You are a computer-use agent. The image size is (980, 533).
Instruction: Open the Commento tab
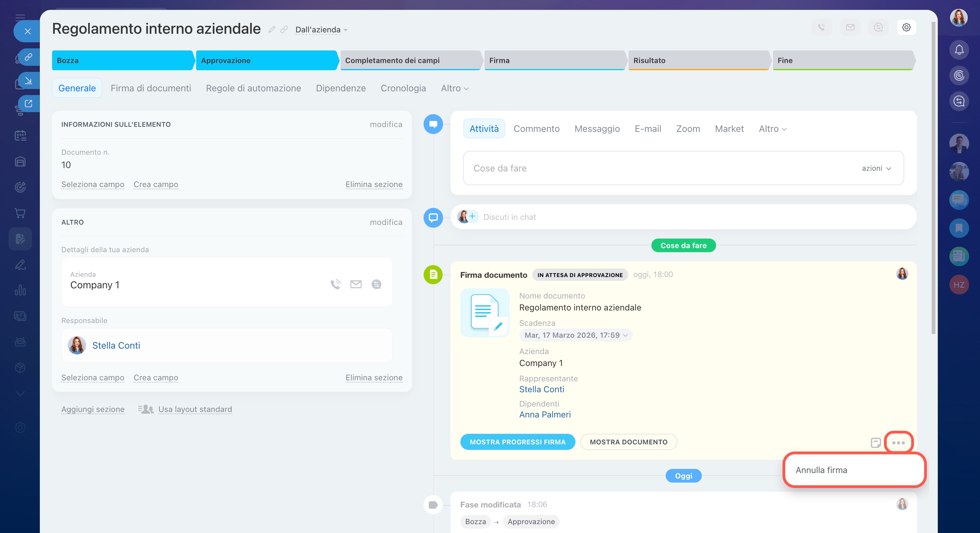[536, 129]
